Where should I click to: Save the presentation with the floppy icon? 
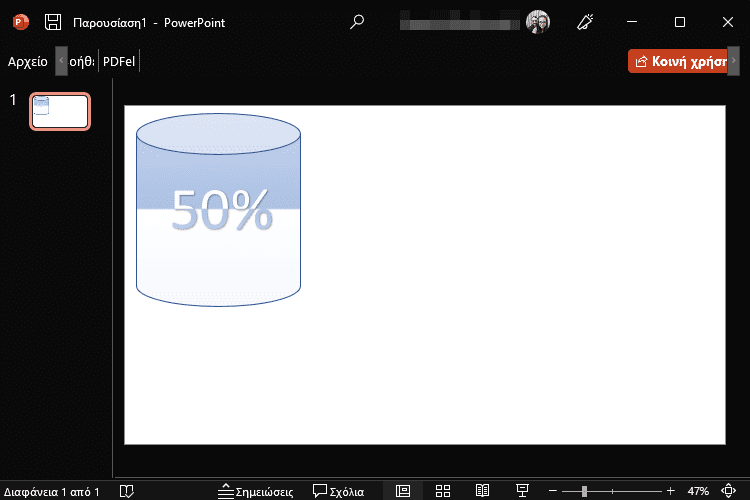point(53,22)
